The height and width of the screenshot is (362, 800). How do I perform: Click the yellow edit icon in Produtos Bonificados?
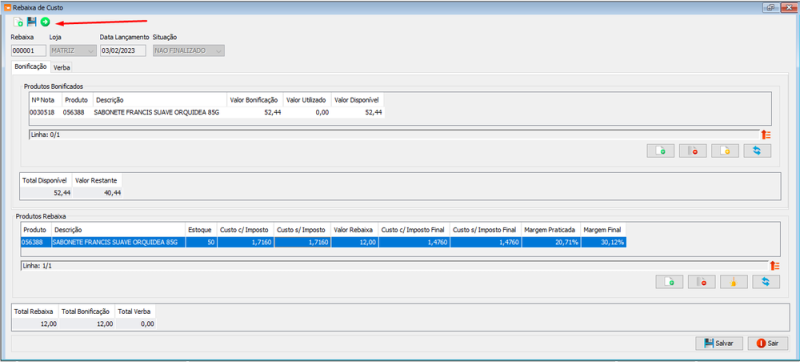point(725,151)
